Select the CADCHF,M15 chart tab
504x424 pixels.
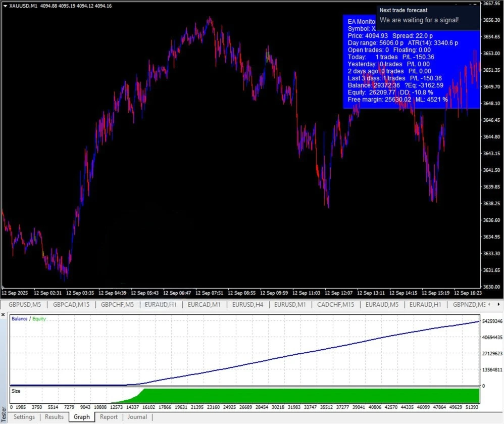click(334, 305)
